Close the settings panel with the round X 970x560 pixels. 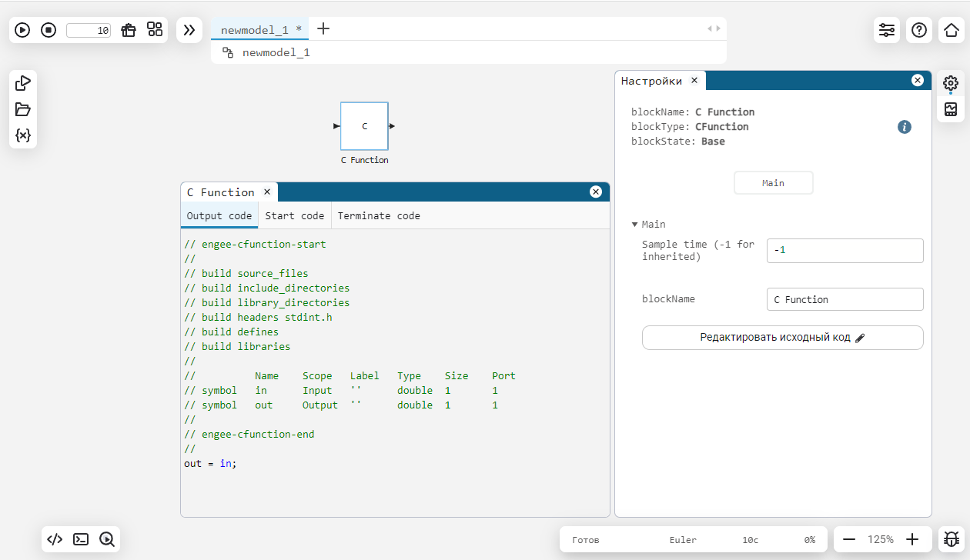click(x=917, y=81)
